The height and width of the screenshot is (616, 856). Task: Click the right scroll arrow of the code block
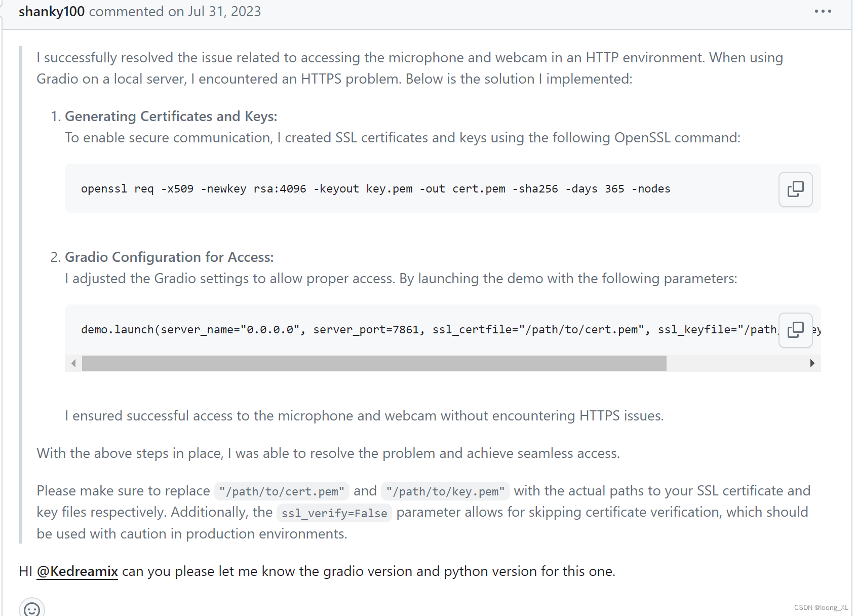click(x=812, y=363)
